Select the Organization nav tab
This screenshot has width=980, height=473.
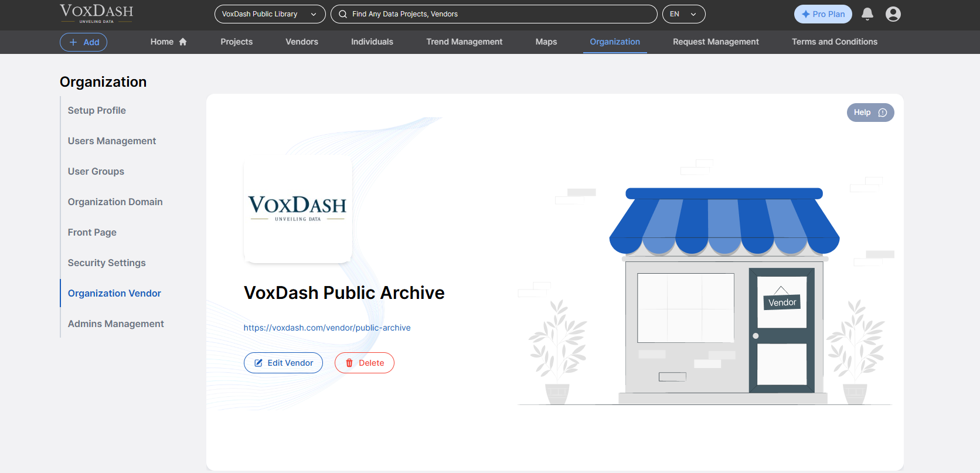pyautogui.click(x=615, y=42)
